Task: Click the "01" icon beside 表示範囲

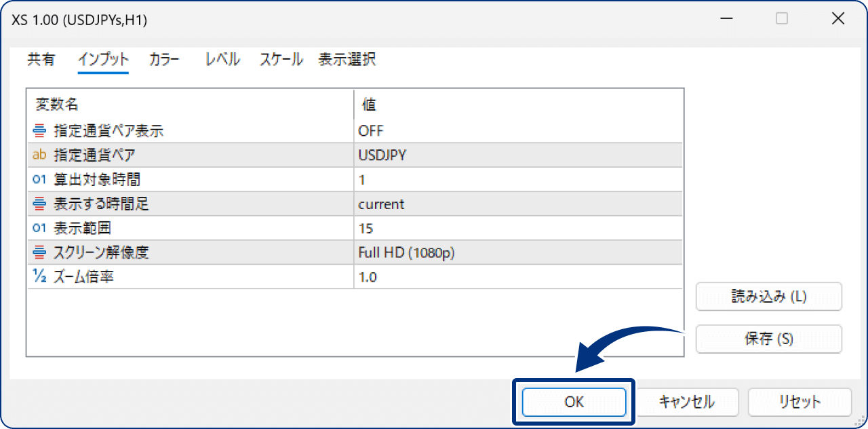Action: (x=39, y=228)
